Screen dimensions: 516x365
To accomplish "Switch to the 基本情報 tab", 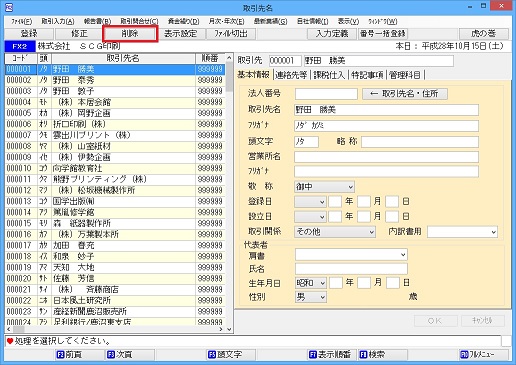I will coord(253,75).
